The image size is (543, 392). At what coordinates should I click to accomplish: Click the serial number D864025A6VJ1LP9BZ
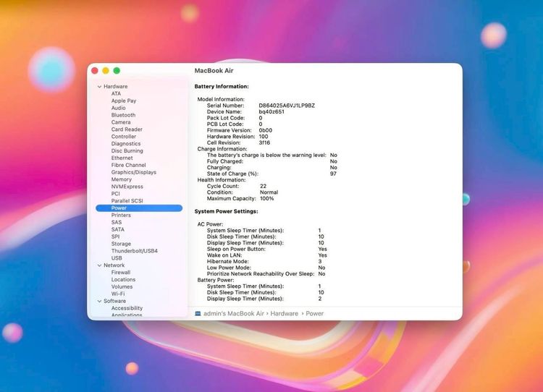click(287, 106)
